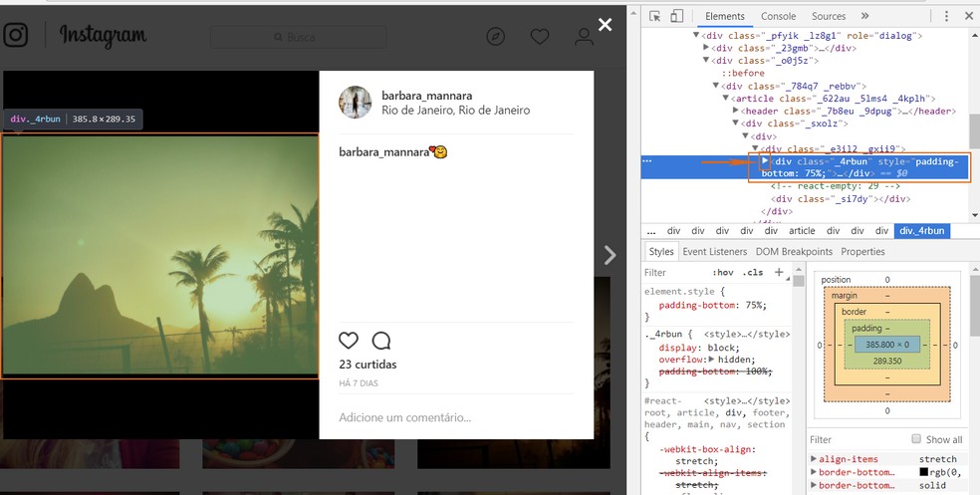The height and width of the screenshot is (495, 980).
Task: Open barbara_mannara profile avatar
Action: point(355,102)
